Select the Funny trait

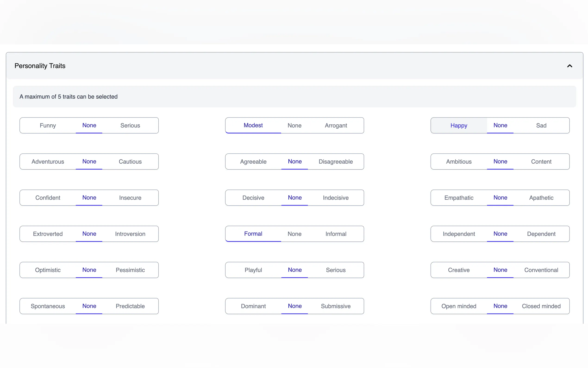pyautogui.click(x=48, y=125)
